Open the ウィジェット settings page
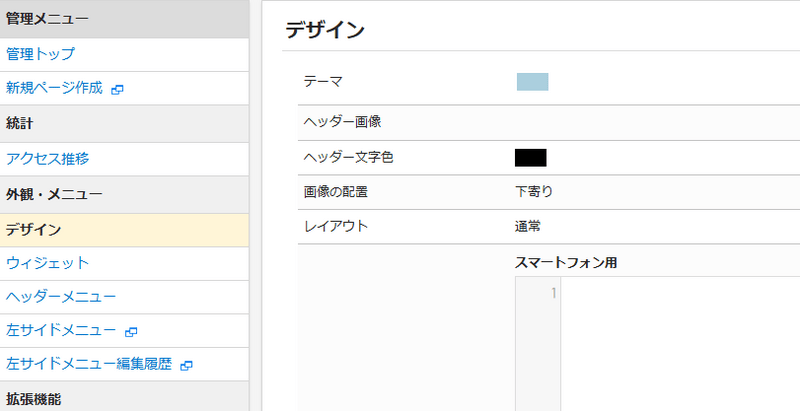800x411 pixels. (47, 264)
